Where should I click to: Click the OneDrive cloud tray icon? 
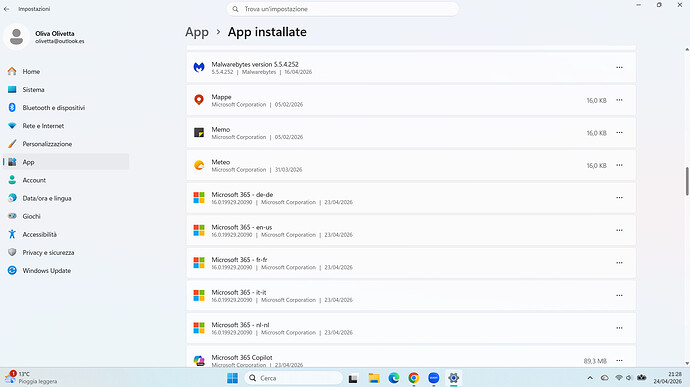[605, 378]
